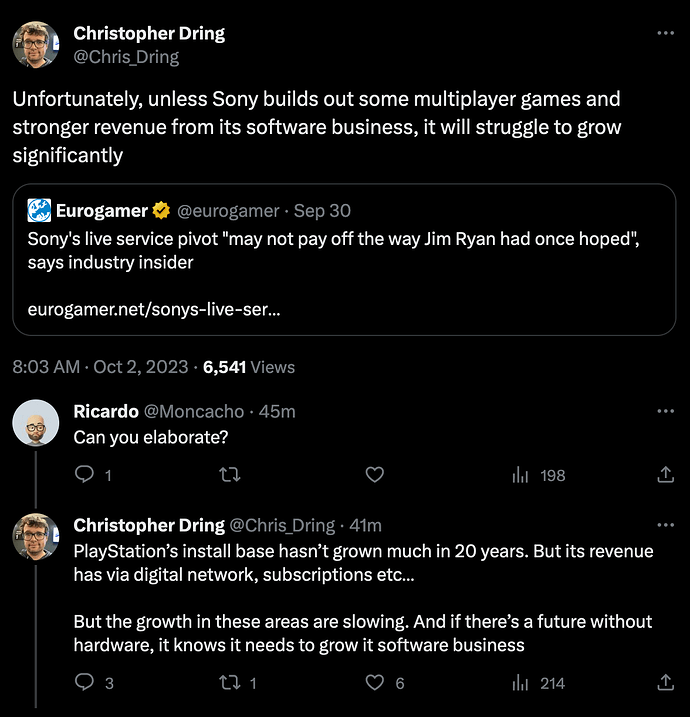Open the @Moncacho username link
The height and width of the screenshot is (717, 690).
pyautogui.click(x=194, y=412)
